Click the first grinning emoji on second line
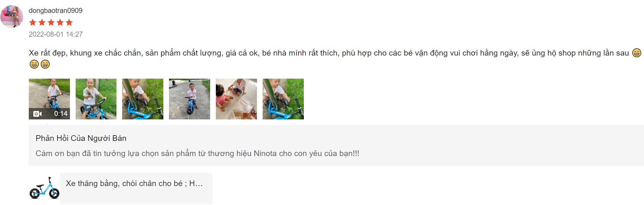 point(34,64)
